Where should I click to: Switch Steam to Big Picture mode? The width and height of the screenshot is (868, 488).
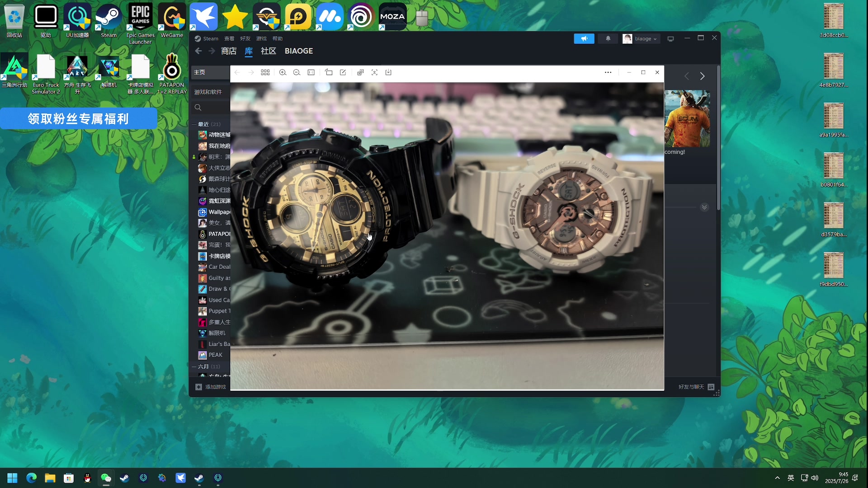point(671,39)
